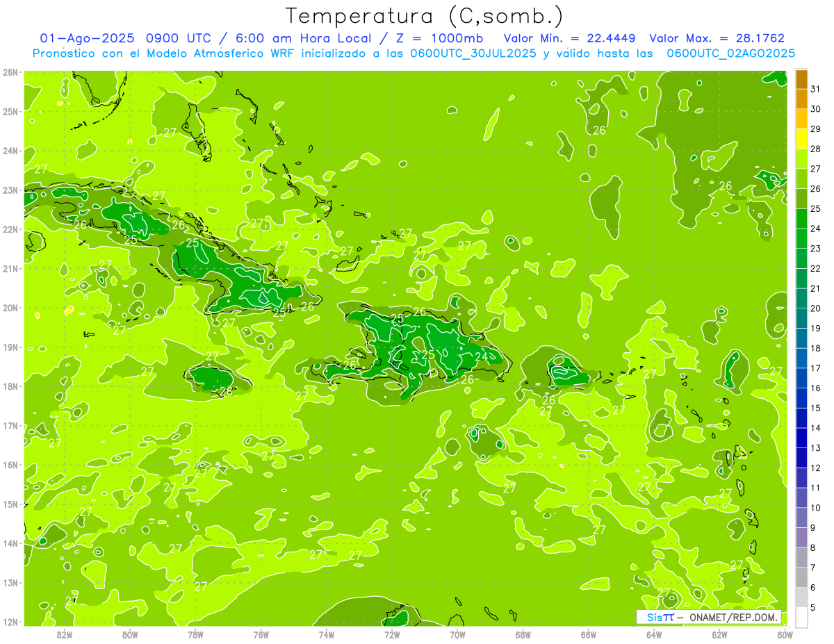Click the "62W" longitude label
Viewport: 834px width, 644px height.
pos(719,634)
